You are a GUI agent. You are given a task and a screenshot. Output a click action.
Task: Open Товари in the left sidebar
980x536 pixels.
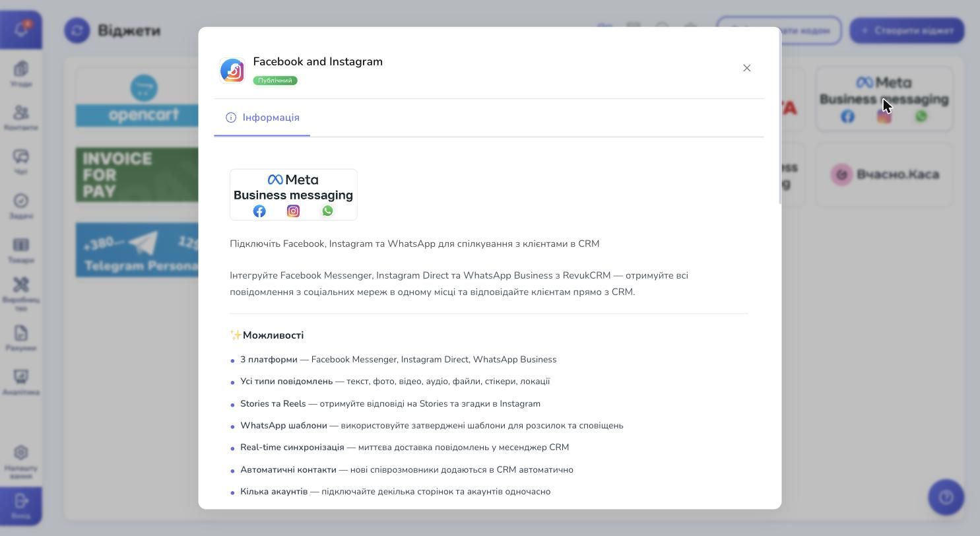(x=21, y=251)
